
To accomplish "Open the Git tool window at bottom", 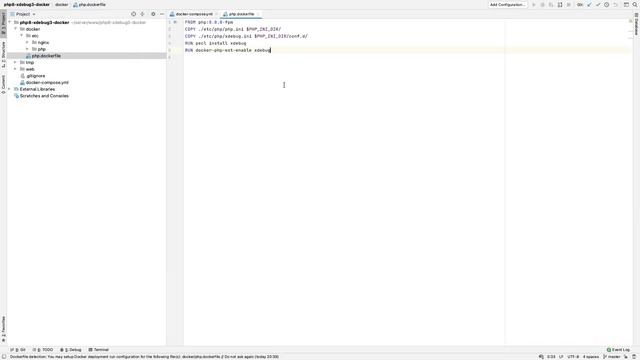I will click(18, 350).
